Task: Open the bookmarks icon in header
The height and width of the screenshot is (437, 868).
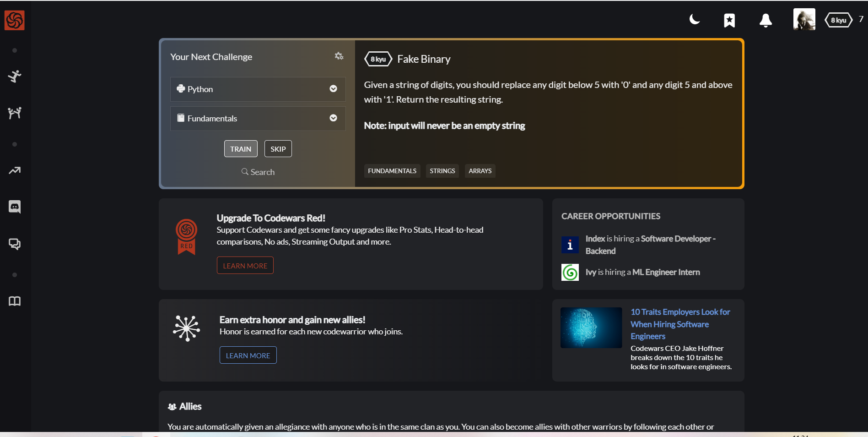Action: (729, 20)
